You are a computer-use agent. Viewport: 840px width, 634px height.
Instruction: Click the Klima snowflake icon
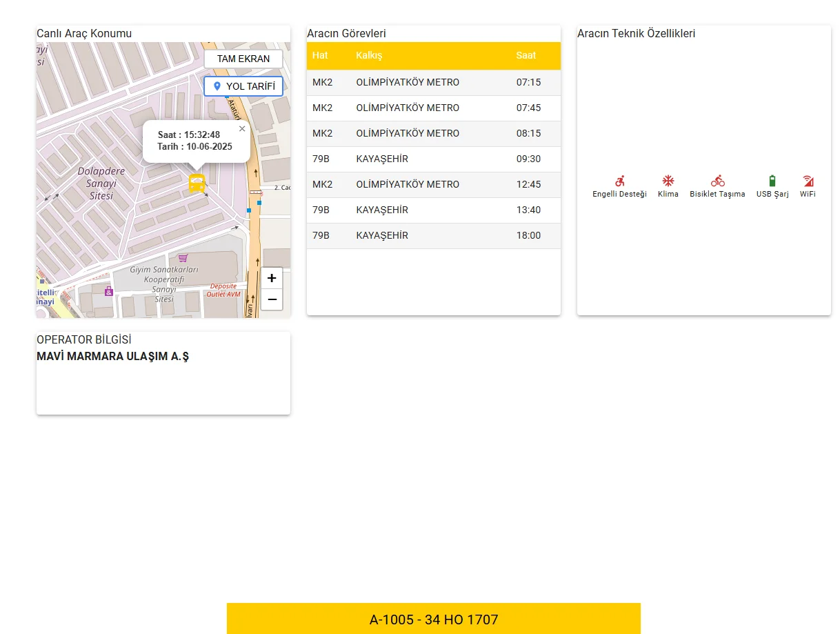[x=668, y=181]
